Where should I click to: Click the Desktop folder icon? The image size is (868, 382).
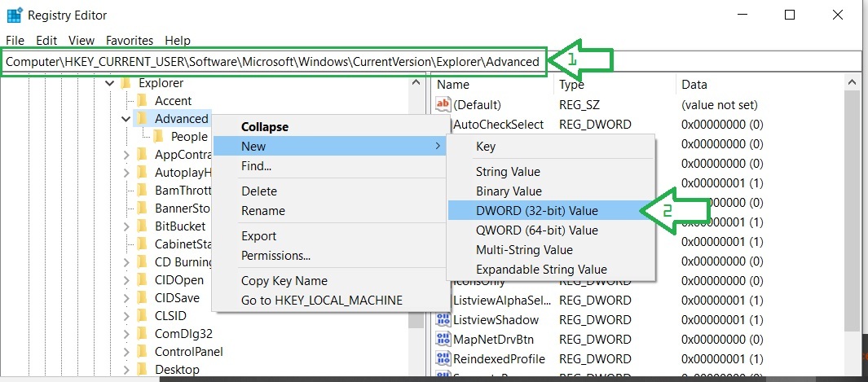point(143,369)
